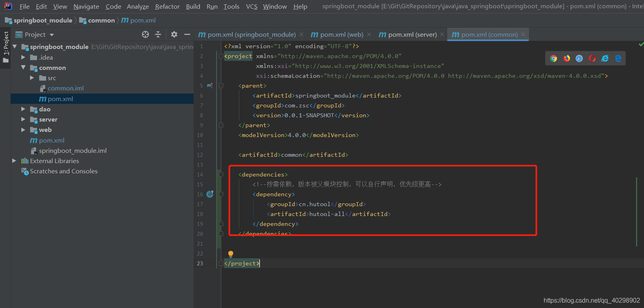Open in Firefox browser icon
The width and height of the screenshot is (644, 308).
[567, 58]
